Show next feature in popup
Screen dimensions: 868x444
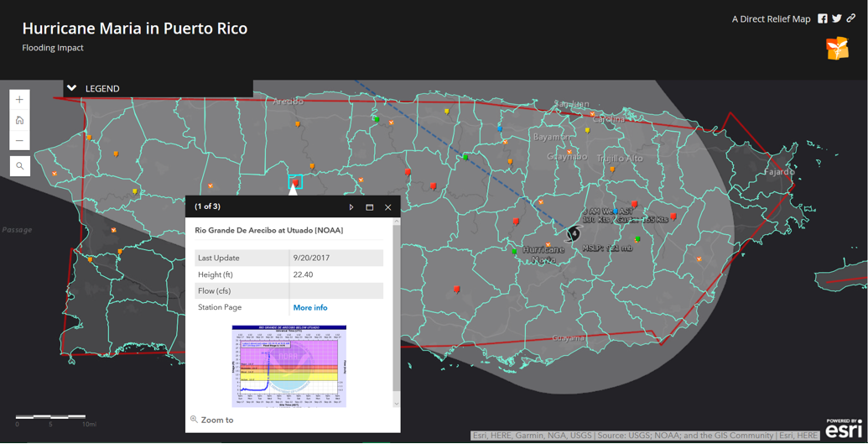(351, 207)
